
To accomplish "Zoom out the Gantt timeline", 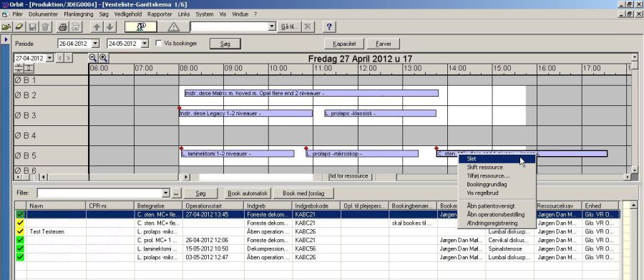I will point(93,58).
